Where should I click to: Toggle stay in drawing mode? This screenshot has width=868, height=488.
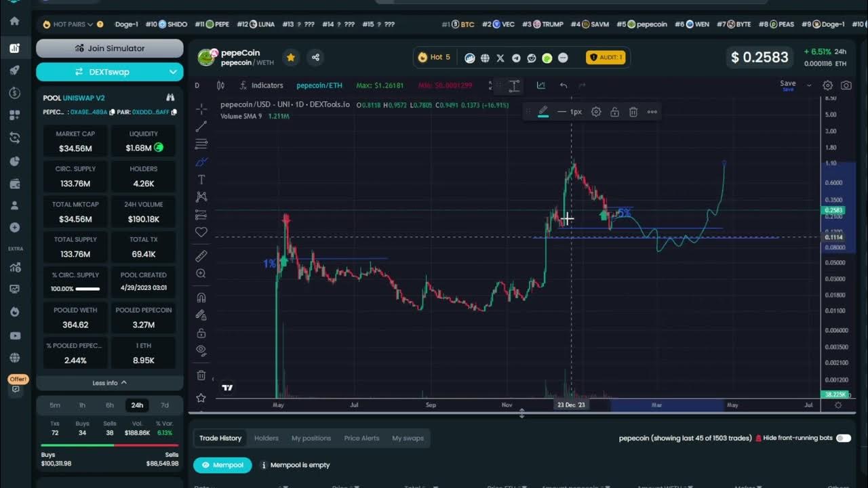(201, 315)
